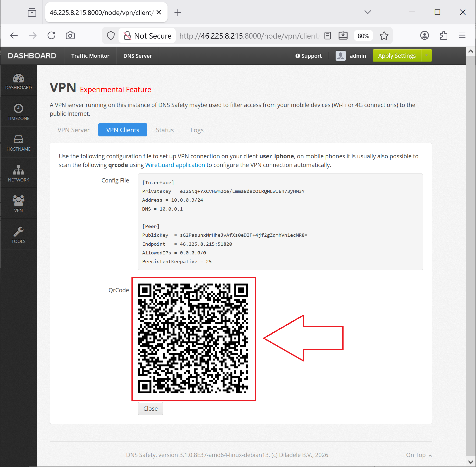The image size is (476, 467).
Task: Click the Apply Settings button
Action: click(x=397, y=56)
